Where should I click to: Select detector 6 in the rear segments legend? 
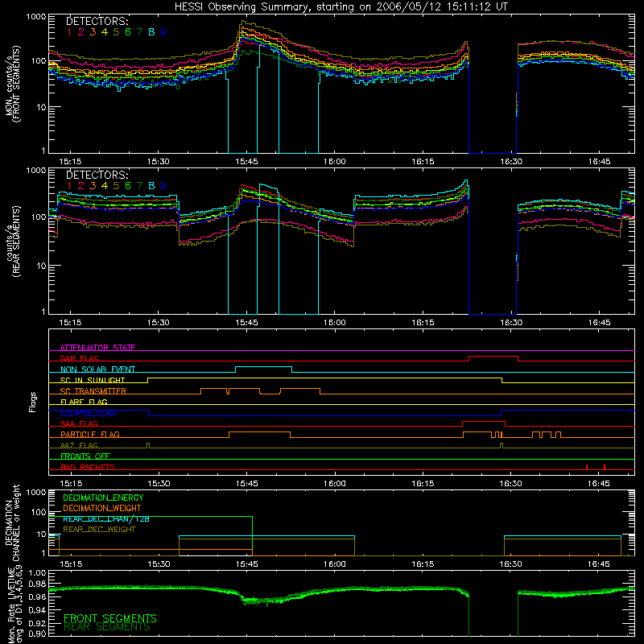coord(128,186)
